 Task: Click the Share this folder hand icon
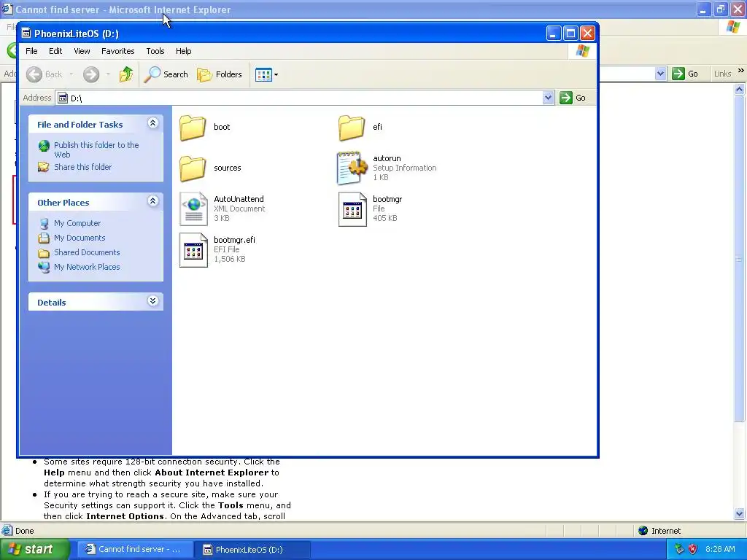44,167
